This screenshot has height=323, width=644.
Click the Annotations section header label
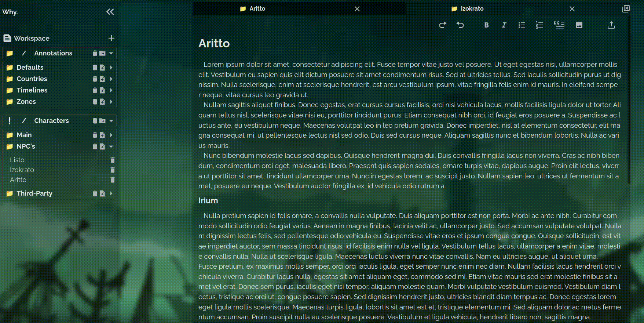point(53,53)
